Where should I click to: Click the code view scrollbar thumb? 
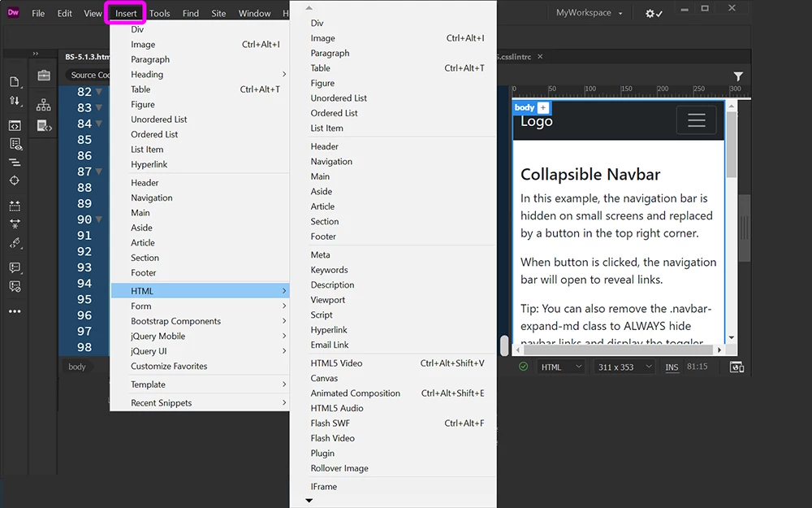(x=504, y=345)
